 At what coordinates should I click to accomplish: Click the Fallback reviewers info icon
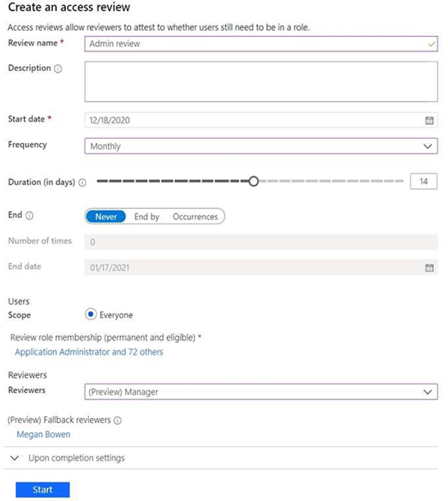click(117, 420)
